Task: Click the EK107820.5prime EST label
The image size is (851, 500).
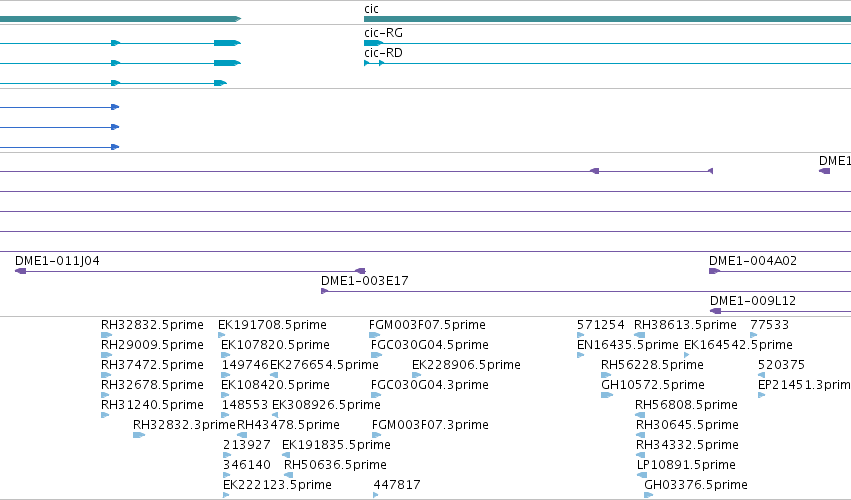Action: click(275, 345)
